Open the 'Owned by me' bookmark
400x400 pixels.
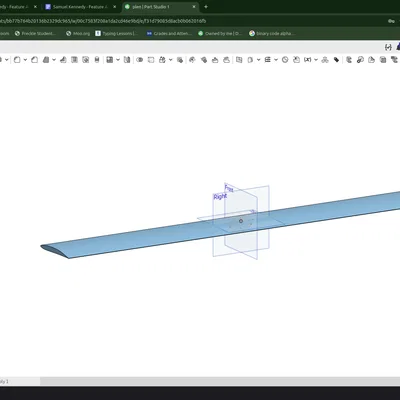pyautogui.click(x=220, y=33)
